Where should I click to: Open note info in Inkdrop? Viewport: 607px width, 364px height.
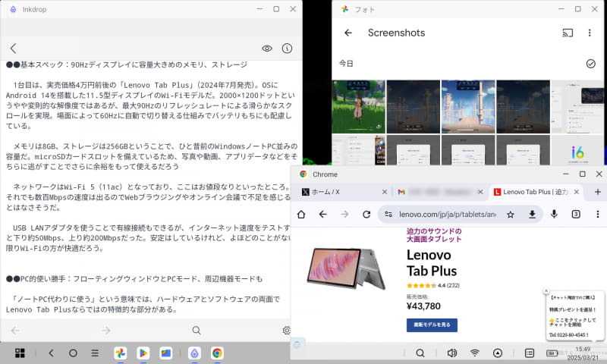point(287,49)
